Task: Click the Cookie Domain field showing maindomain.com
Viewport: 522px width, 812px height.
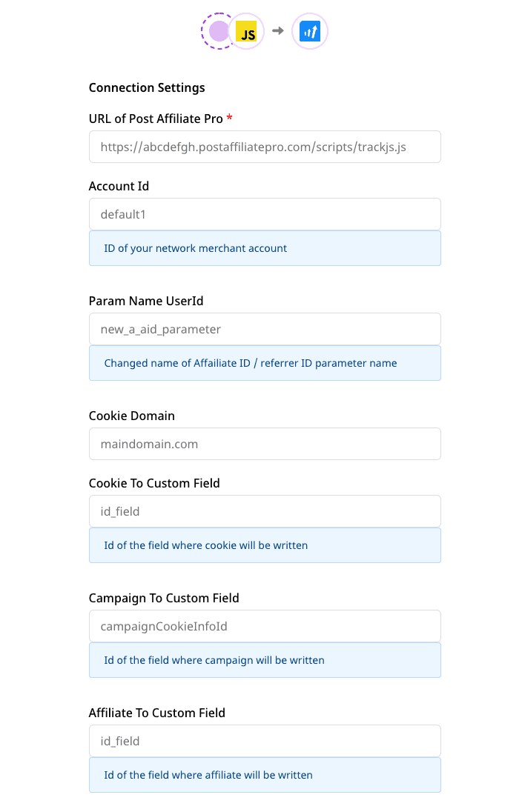Action: click(265, 444)
